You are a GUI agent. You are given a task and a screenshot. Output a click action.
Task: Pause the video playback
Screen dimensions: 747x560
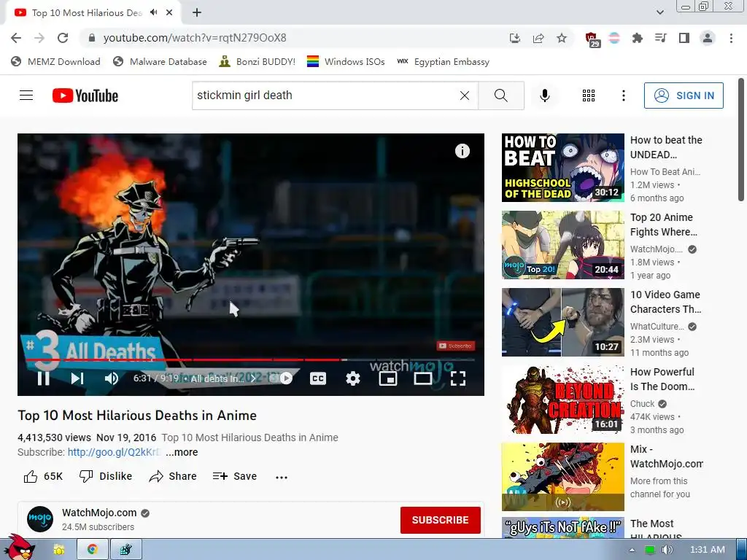coord(43,378)
